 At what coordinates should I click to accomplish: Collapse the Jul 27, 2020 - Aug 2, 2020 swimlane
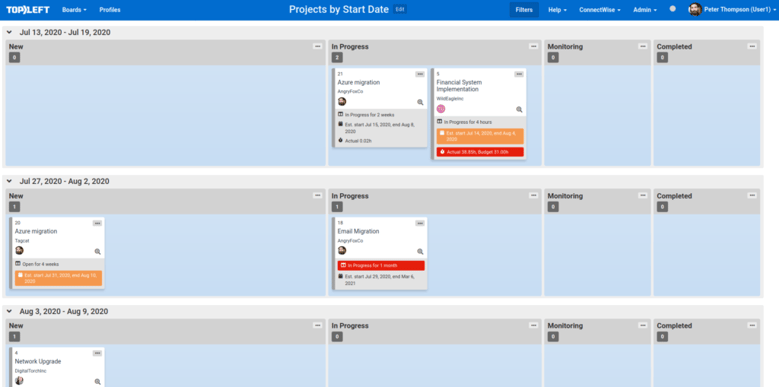pos(9,181)
